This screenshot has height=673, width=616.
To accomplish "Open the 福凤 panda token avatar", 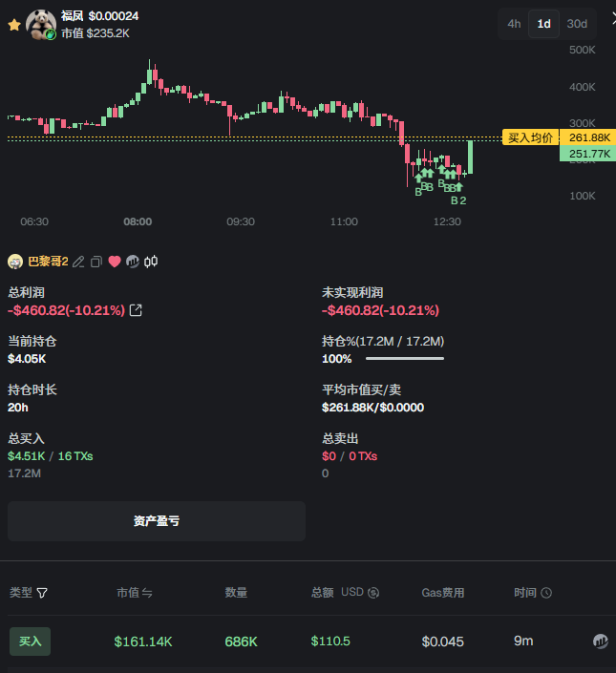I will 41,25.
